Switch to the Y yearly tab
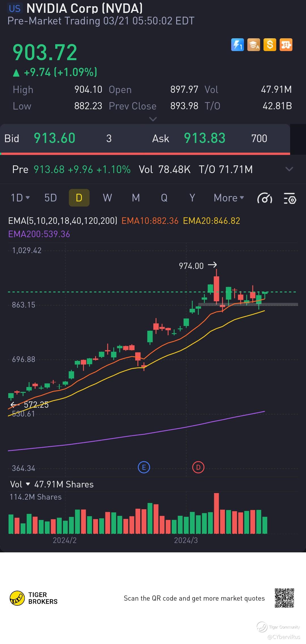Image resolution: width=306 pixels, height=644 pixels. [192, 198]
